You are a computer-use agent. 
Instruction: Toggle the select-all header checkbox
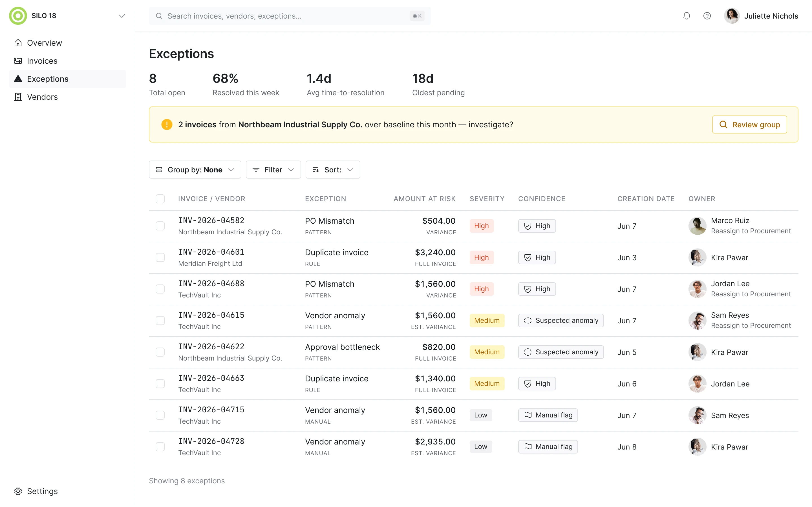pos(160,199)
